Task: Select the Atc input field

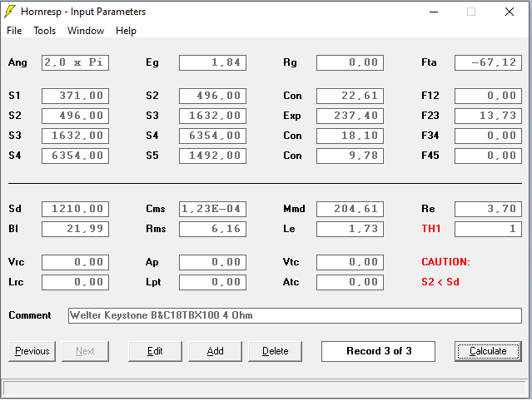Action: [351, 282]
